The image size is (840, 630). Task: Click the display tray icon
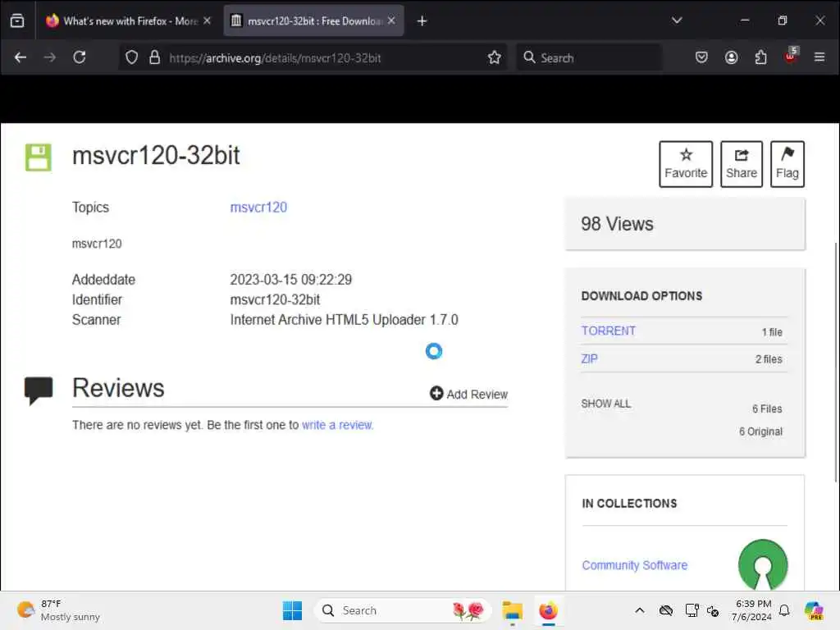click(692, 610)
